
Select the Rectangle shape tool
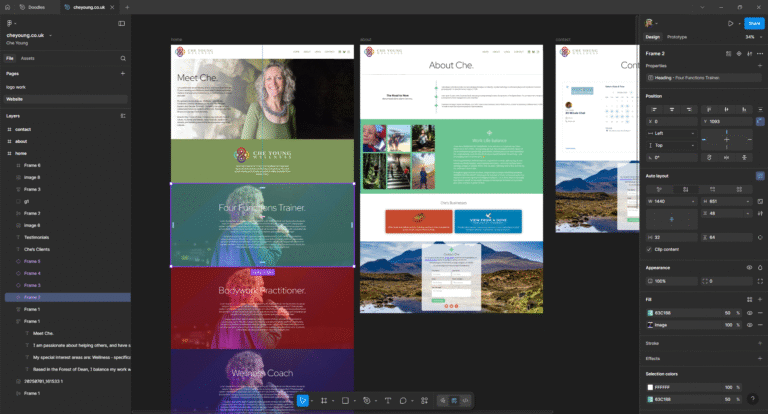[345, 401]
